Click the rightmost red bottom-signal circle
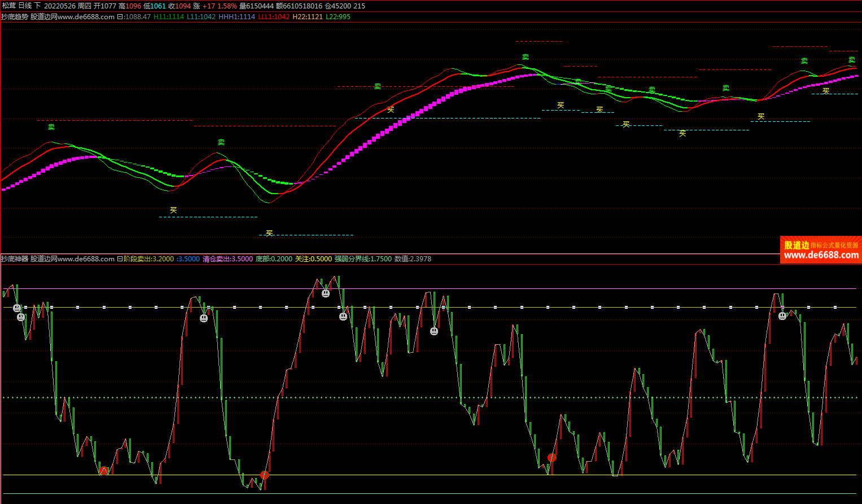This screenshot has width=862, height=504. pyautogui.click(x=552, y=458)
